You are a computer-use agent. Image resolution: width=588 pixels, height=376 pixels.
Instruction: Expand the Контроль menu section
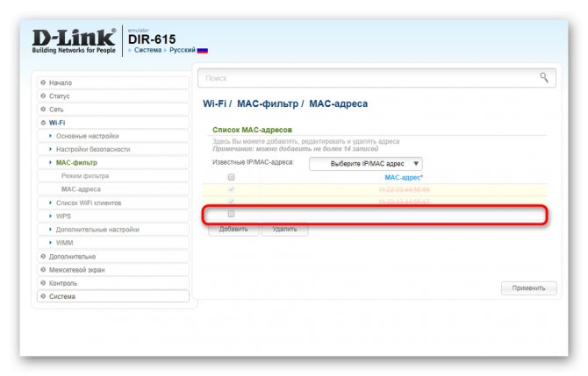[x=113, y=283]
